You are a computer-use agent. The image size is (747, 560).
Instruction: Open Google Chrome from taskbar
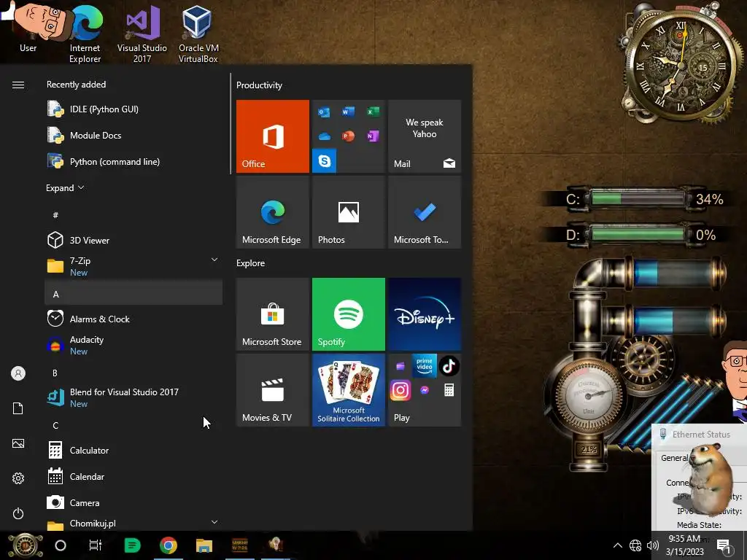point(169,545)
